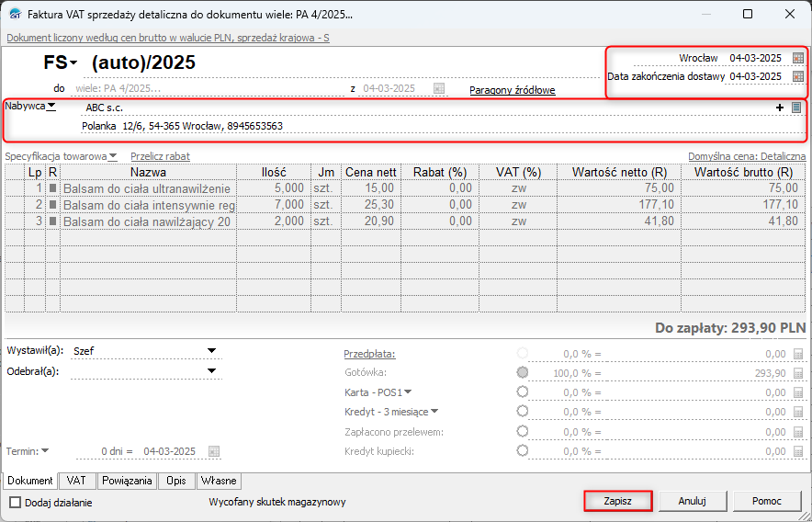The image size is (812, 522).
Task: Open Paragony źródłowe link
Action: pyautogui.click(x=513, y=90)
